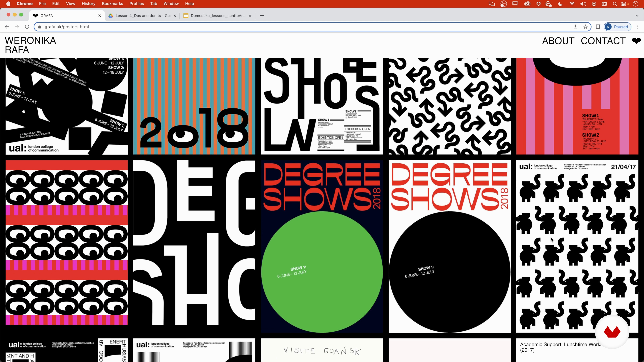This screenshot has height=362, width=644.
Task: Click the browser back arrow
Action: coord(7,27)
